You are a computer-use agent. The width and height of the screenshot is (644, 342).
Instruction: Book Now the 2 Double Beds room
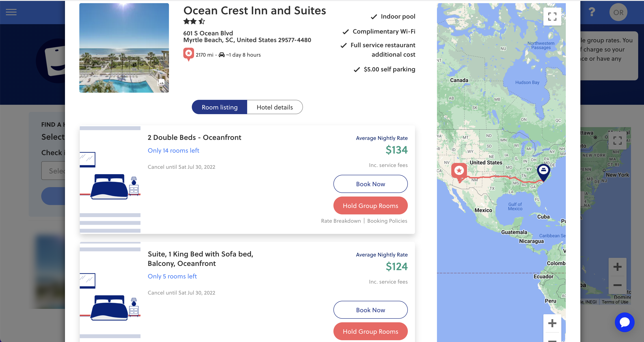click(x=370, y=184)
